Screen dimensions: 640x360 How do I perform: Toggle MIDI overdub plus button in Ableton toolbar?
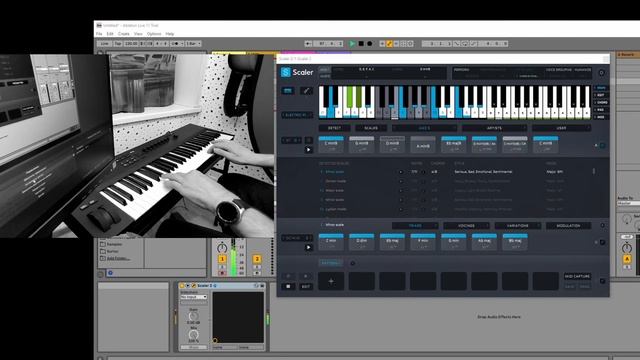(382, 44)
